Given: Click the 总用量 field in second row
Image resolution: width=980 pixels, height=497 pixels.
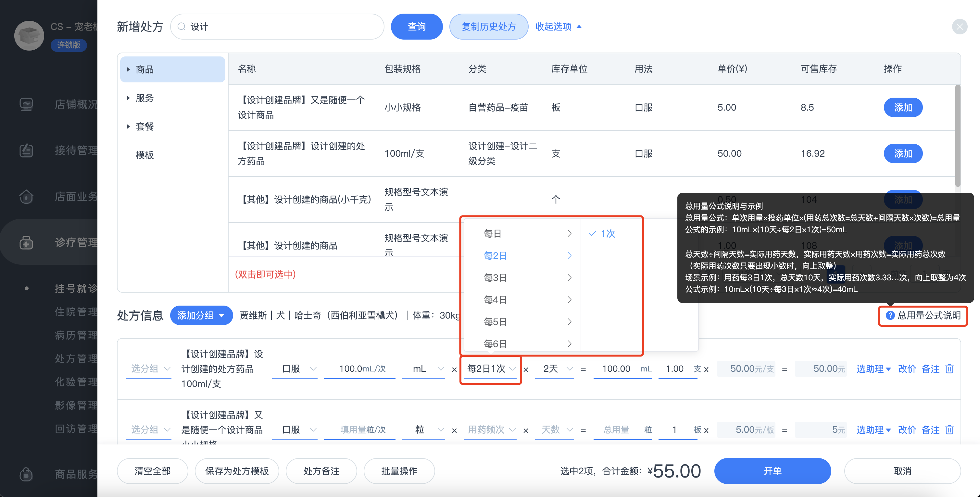Looking at the screenshot, I should pyautogui.click(x=623, y=430).
